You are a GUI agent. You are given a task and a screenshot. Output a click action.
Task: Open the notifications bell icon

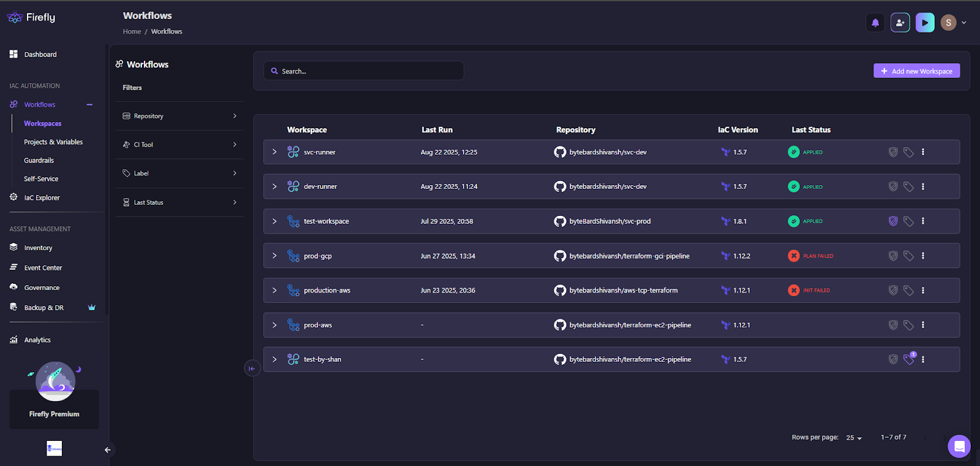click(x=875, y=23)
